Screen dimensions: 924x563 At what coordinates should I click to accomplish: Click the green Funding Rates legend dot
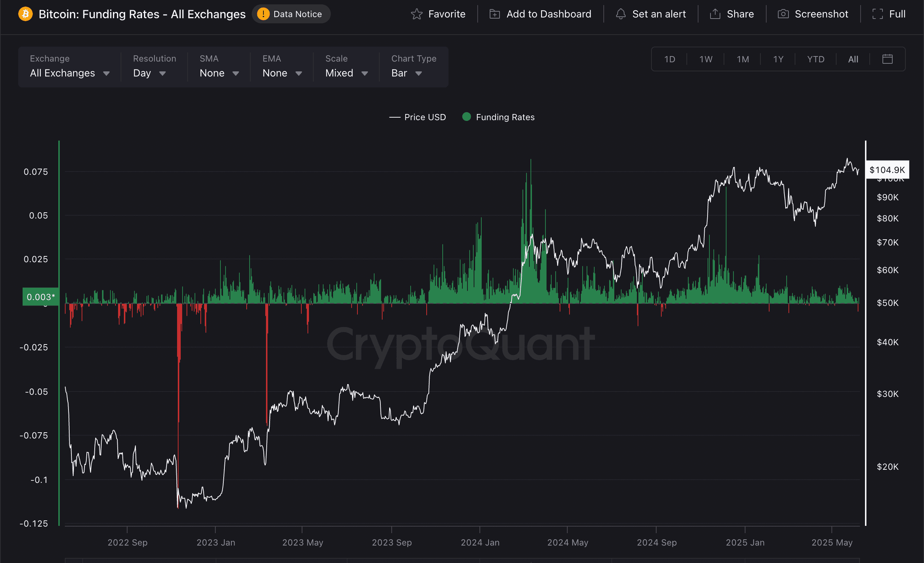[466, 117]
